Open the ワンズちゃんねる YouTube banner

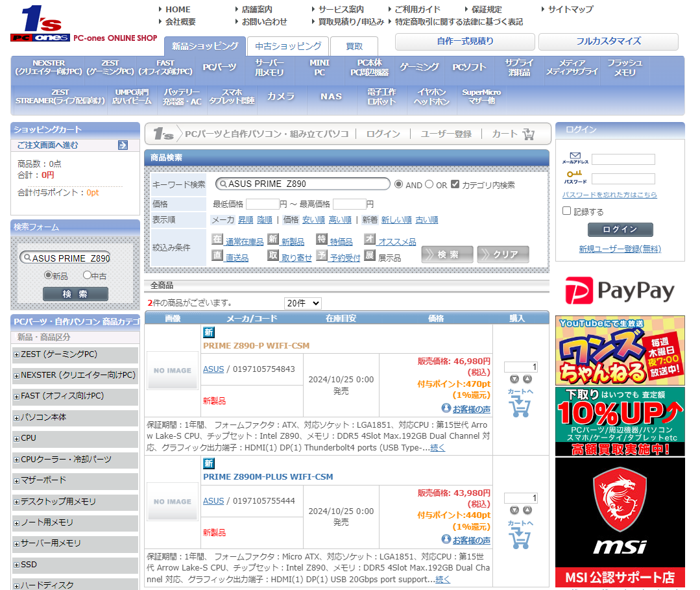(x=620, y=350)
